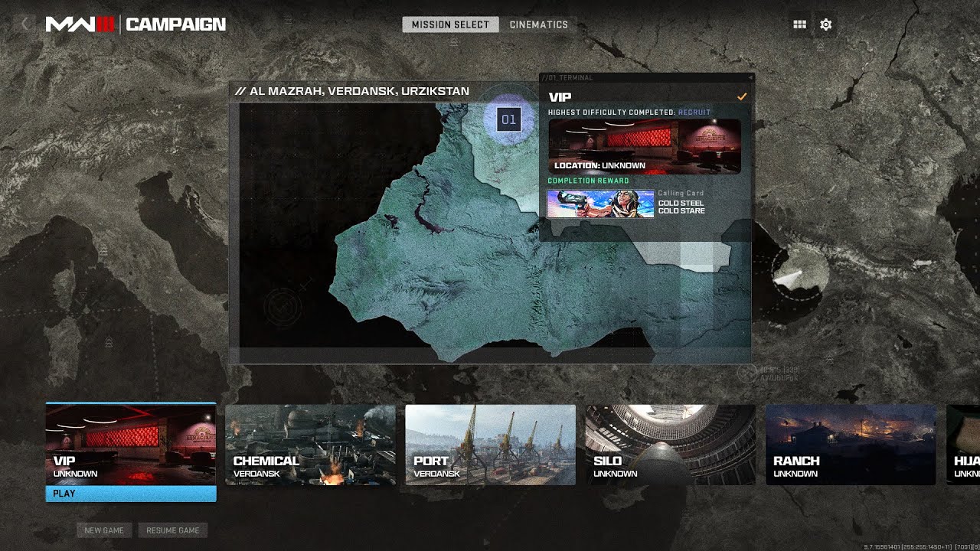Go back using the top-left arrow

[24, 24]
